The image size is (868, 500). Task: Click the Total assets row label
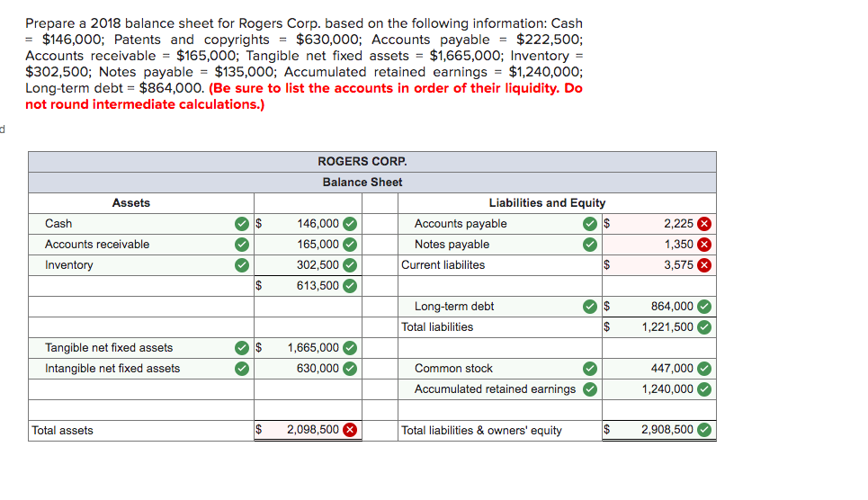[63, 430]
